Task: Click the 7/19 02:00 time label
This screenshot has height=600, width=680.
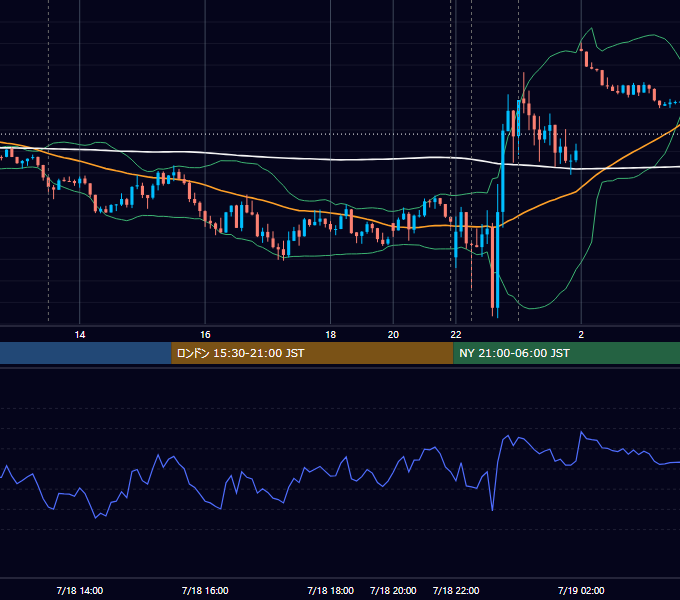Action: coord(581,590)
